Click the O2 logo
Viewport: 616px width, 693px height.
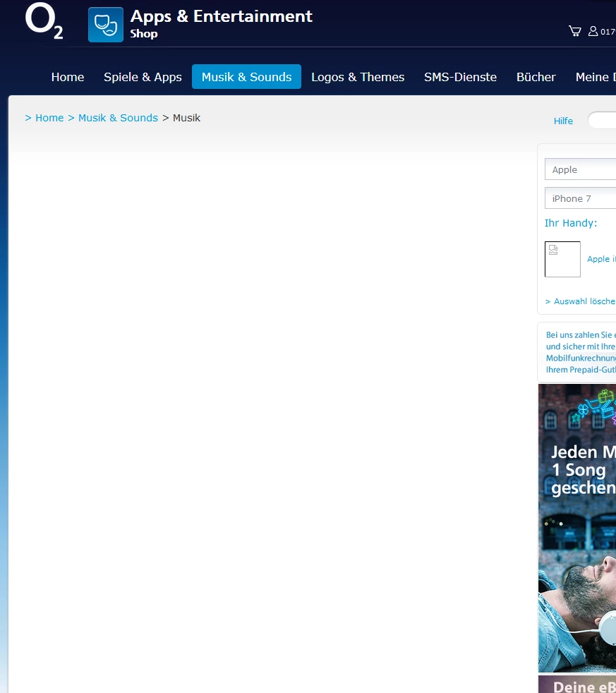click(44, 20)
